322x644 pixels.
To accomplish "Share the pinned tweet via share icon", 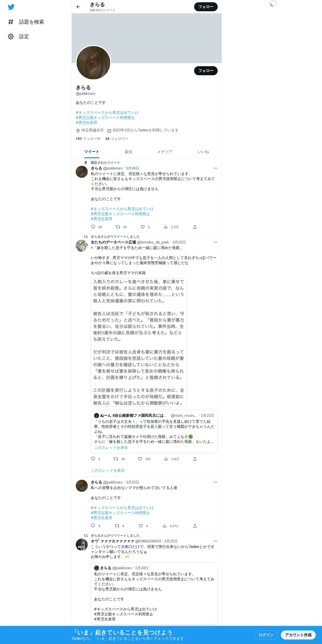I will [x=195, y=227].
